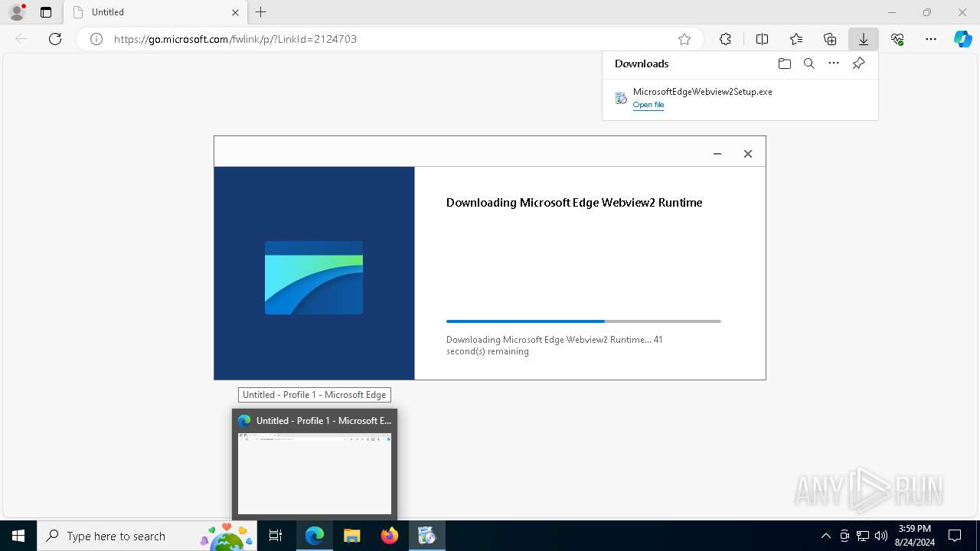980x551 pixels.
Task: Click the Webview2 download progress bar
Action: 583,321
